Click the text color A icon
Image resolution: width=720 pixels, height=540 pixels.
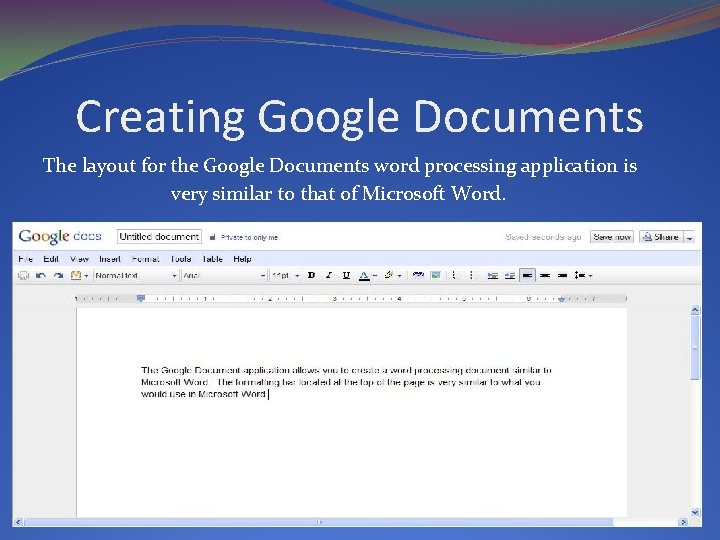pos(364,276)
